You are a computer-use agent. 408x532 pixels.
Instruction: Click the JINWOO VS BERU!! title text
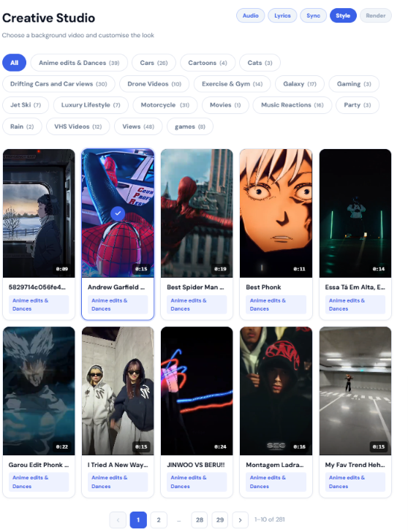[x=196, y=465]
